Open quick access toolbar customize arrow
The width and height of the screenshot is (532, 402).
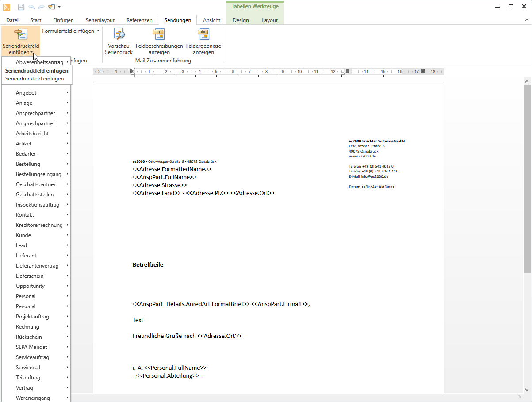click(x=59, y=7)
